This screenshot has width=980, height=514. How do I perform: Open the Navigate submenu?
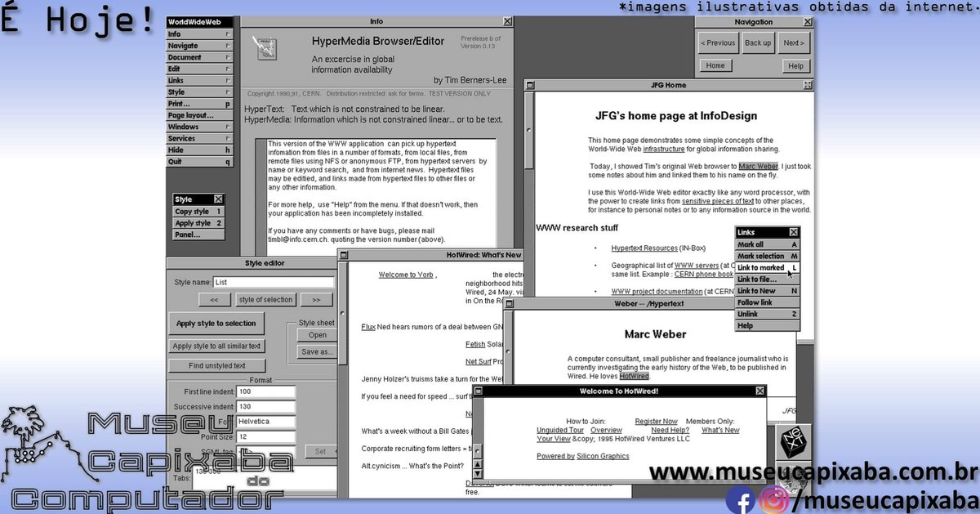[199, 46]
